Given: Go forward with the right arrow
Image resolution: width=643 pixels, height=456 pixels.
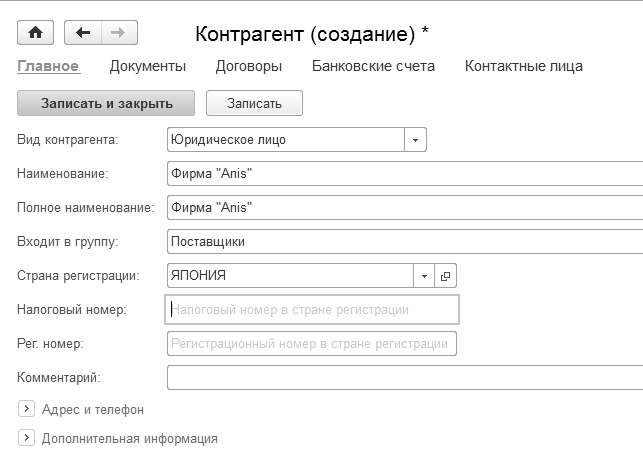Looking at the screenshot, I should 117,33.
